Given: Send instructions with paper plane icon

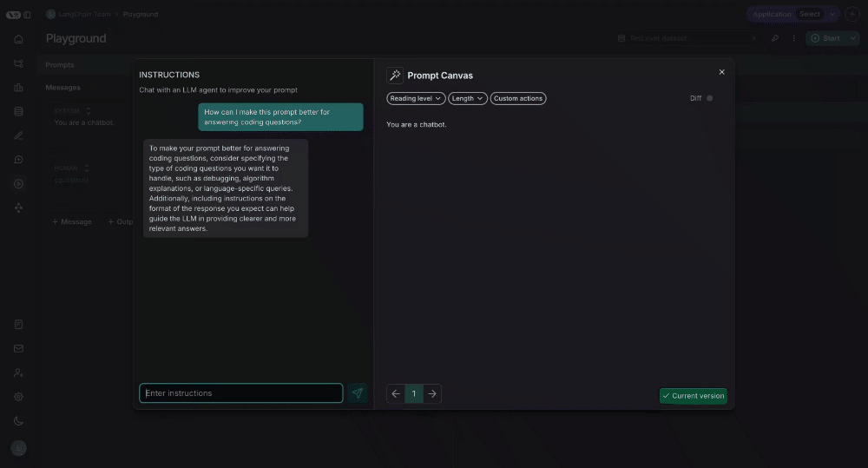Looking at the screenshot, I should [x=358, y=393].
